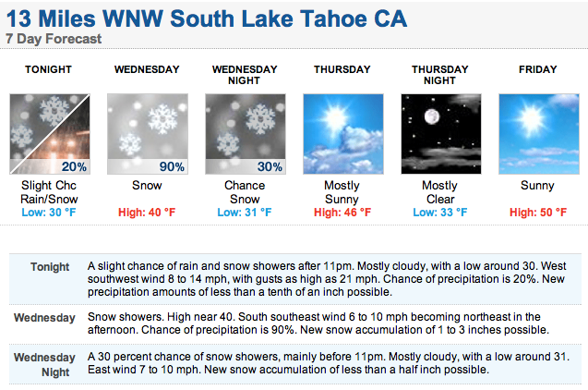
Task: Click the 'Low: 30 °F' temperature for Tonight
Action: click(49, 213)
